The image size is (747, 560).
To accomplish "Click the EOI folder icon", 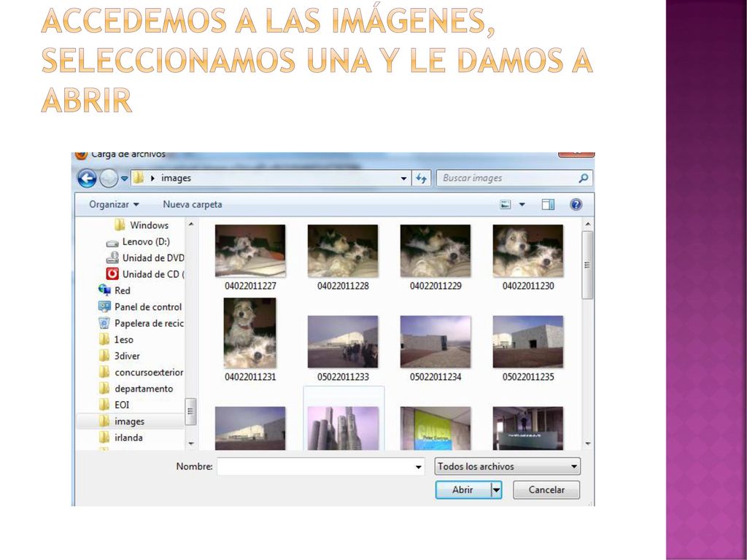I will [x=104, y=405].
